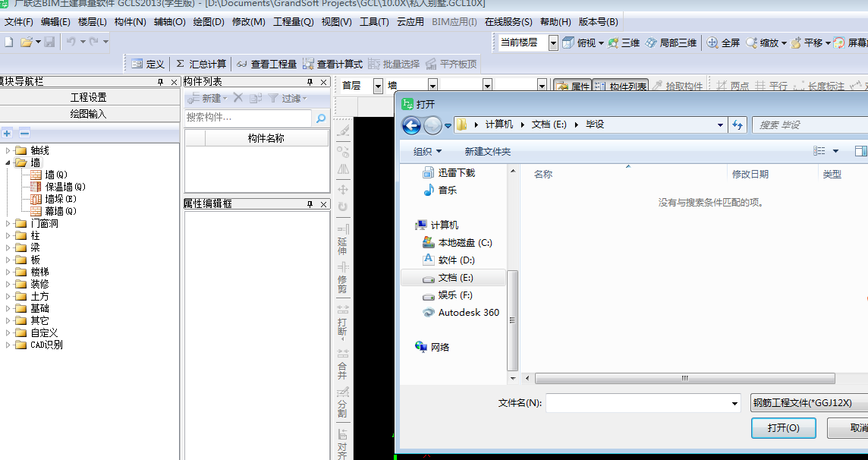The width and height of the screenshot is (868, 460).
Task: Click 缩放 zoom tool
Action: [763, 43]
